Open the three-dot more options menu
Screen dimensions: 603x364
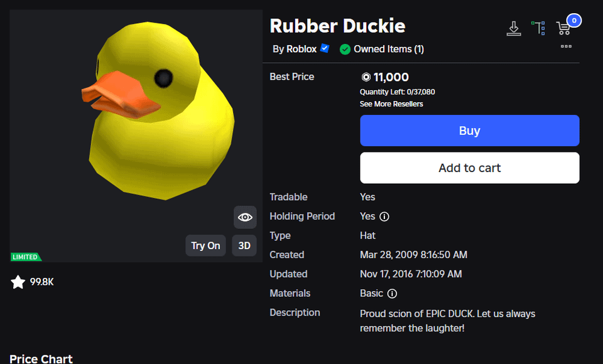click(566, 46)
